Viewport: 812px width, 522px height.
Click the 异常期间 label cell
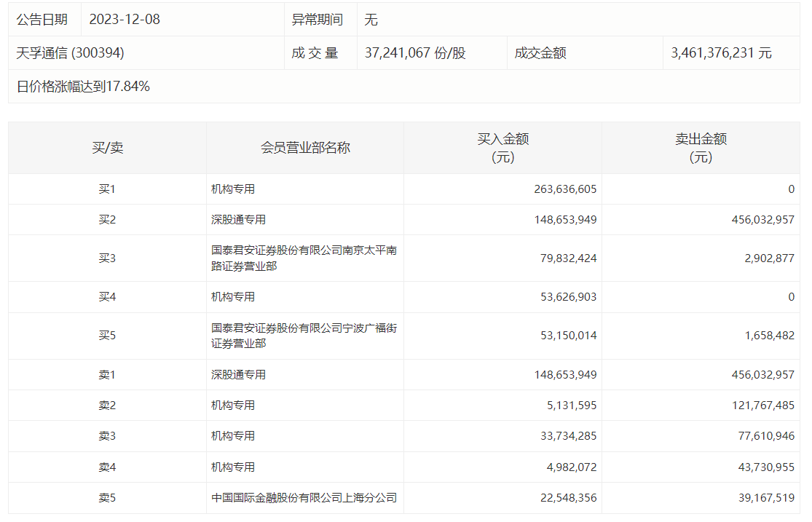pos(317,20)
